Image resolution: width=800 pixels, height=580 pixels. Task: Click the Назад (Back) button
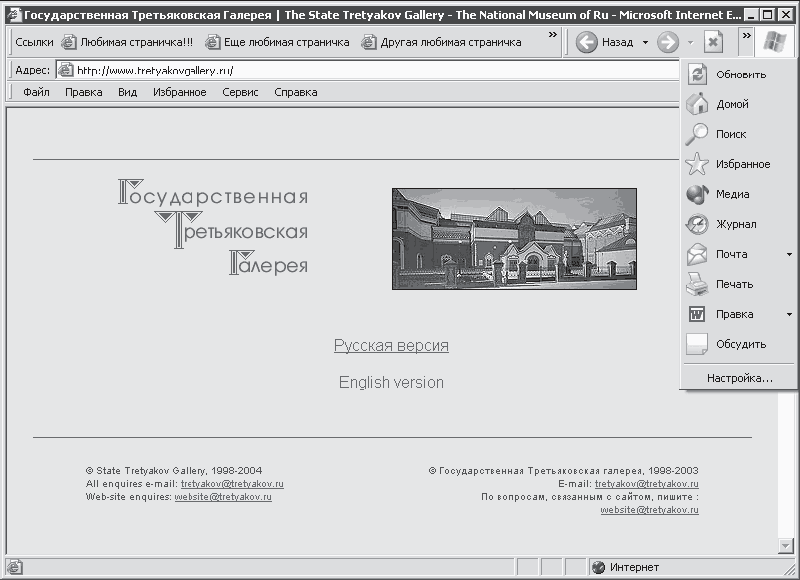click(x=605, y=42)
